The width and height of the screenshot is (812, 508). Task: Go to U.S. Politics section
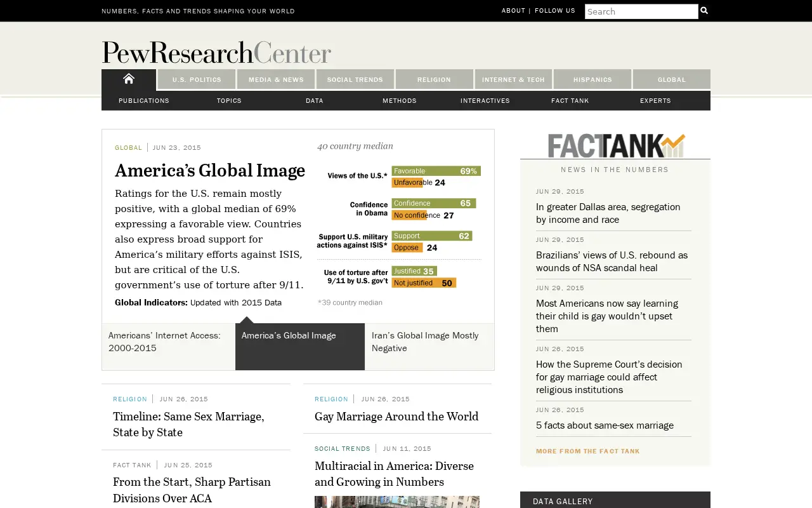(197, 79)
